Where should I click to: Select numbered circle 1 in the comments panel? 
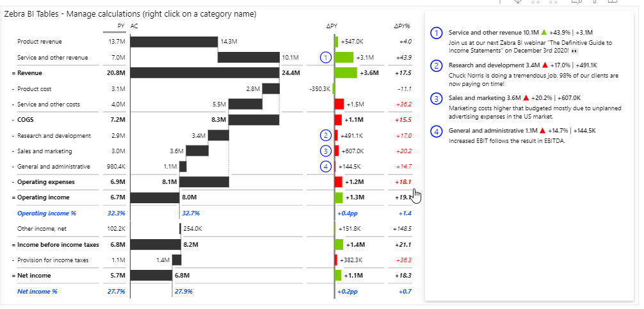437,32
